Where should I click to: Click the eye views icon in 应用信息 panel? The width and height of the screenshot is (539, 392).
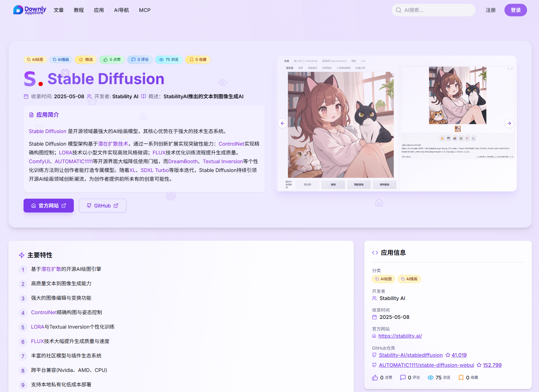[431, 378]
